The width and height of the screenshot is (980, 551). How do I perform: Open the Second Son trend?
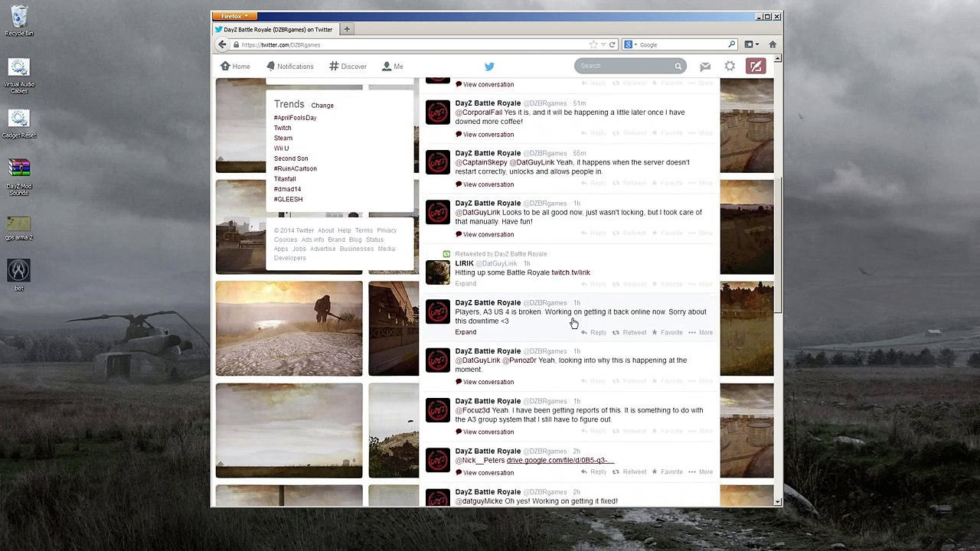pyautogui.click(x=291, y=158)
